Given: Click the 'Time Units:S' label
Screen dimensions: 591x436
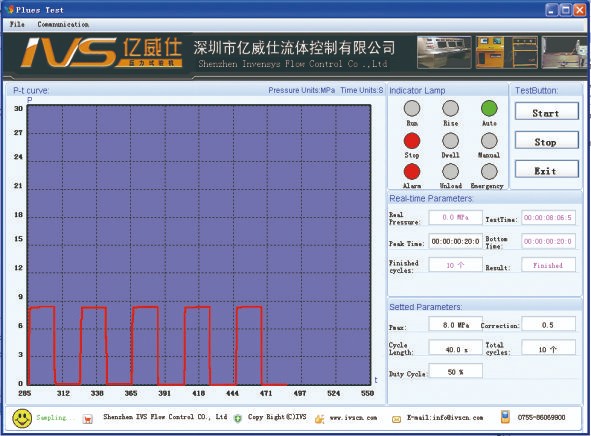Looking at the screenshot, I should click(x=361, y=90).
